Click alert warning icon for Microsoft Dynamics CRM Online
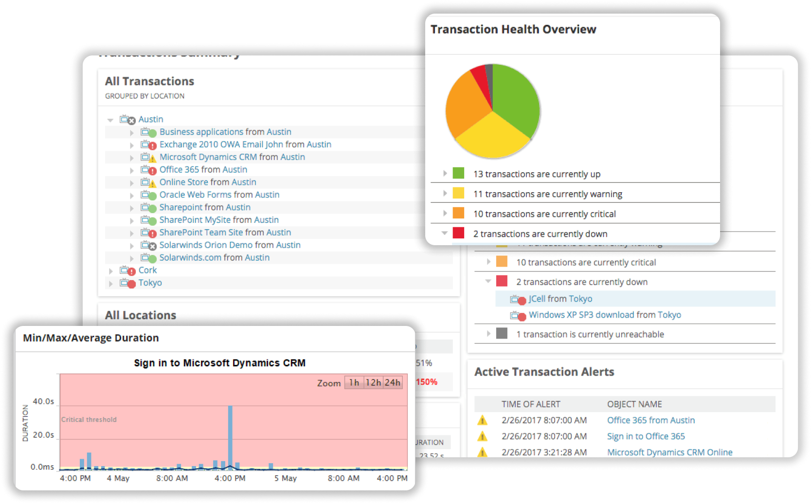The image size is (812, 504). pos(482,452)
